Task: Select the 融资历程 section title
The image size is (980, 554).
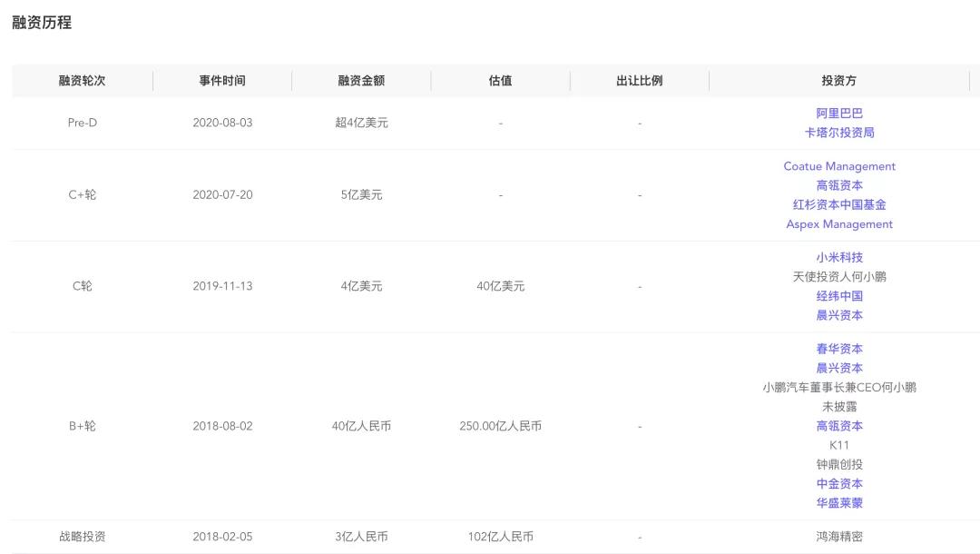Action: click(x=42, y=22)
